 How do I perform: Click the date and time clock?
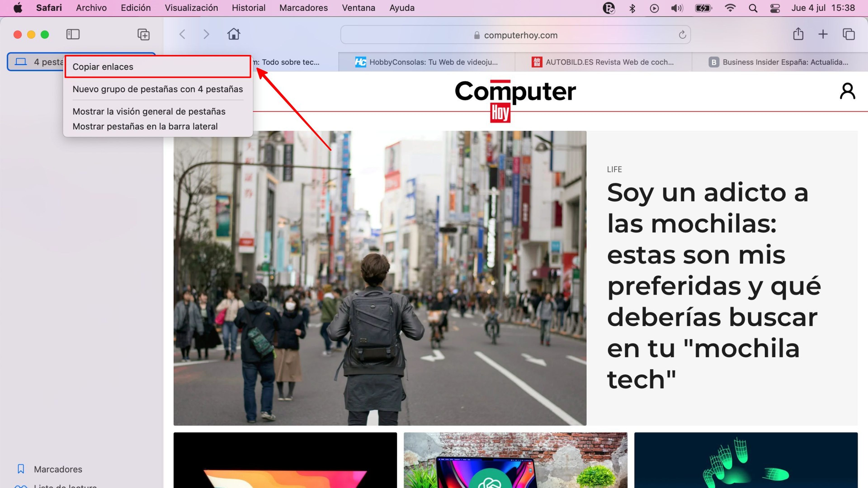823,8
